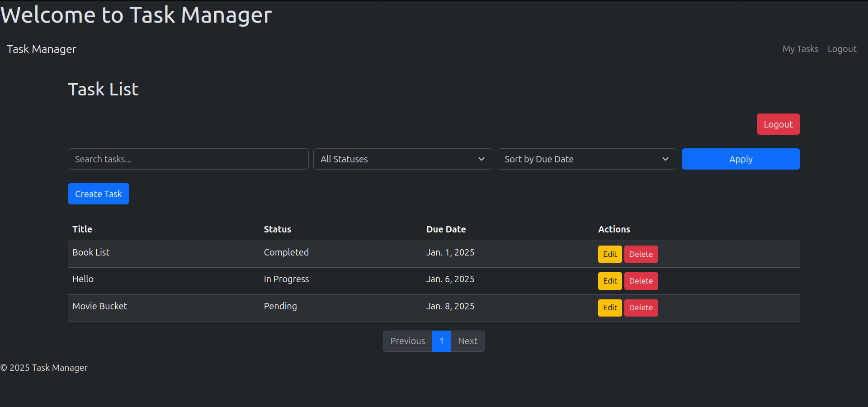Open the Sort by Due Date dropdown
Image resolution: width=868 pixels, height=407 pixels.
pyautogui.click(x=587, y=159)
